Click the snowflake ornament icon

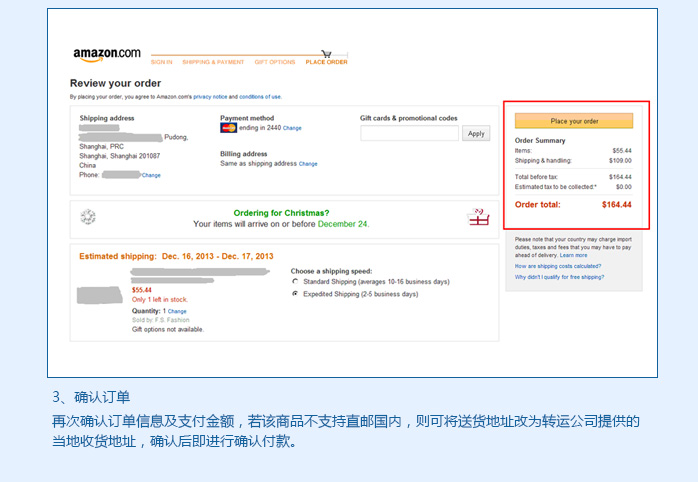(88, 217)
